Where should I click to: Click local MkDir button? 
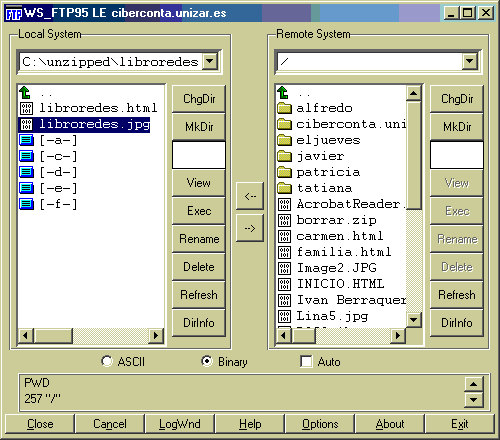click(199, 127)
